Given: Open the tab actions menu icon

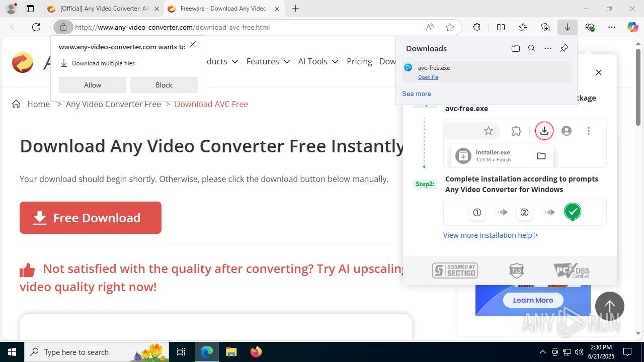Looking at the screenshot, I should [x=30, y=9].
